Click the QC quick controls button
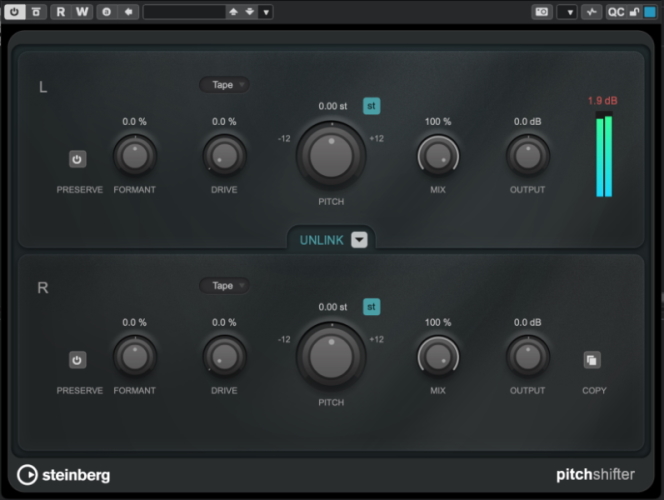Viewport: 664px width, 500px height. click(x=616, y=12)
